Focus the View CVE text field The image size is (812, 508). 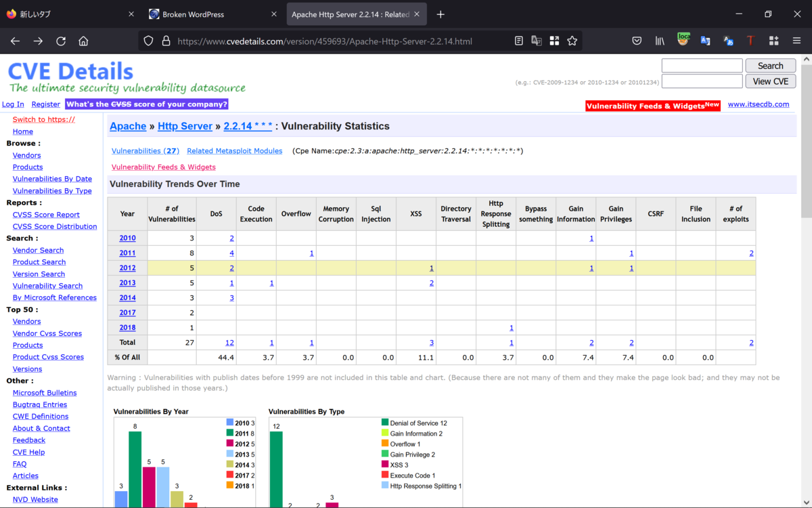[702, 81]
